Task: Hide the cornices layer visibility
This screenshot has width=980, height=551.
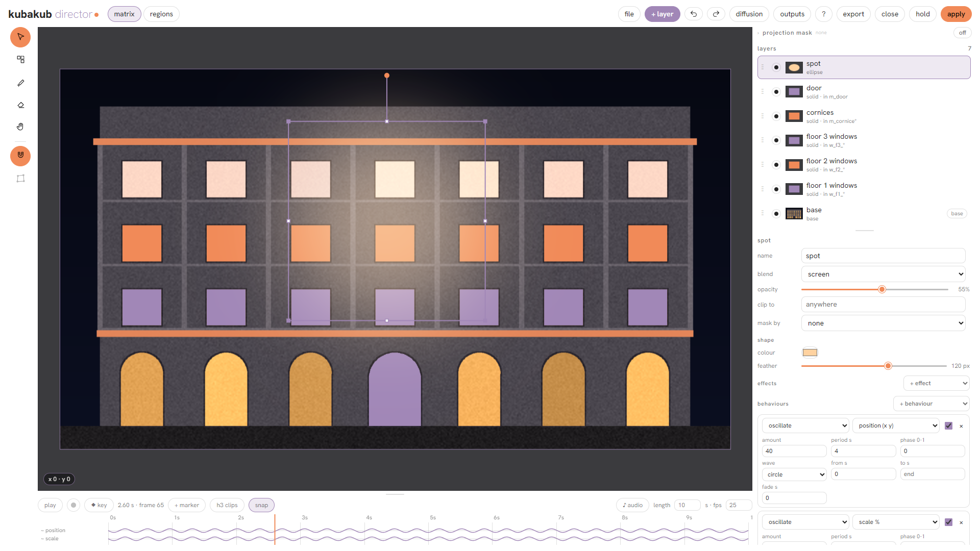Action: (x=776, y=116)
